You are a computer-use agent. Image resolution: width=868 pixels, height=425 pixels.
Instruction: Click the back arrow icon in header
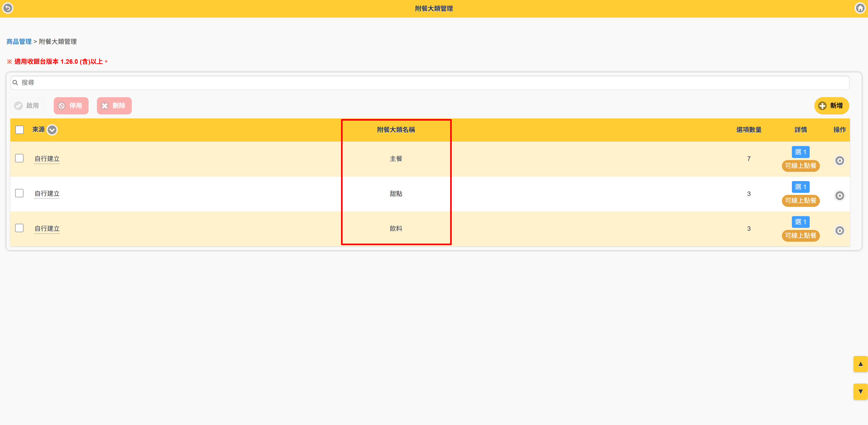point(8,8)
